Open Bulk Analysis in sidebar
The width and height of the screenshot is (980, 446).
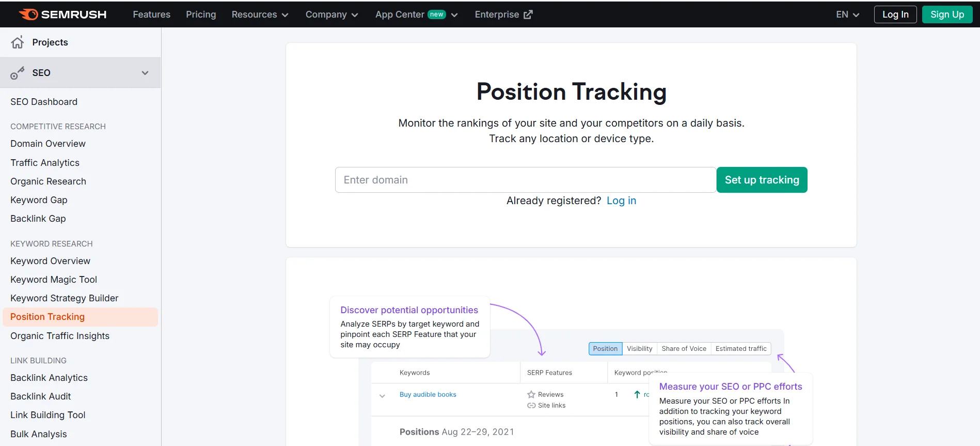pyautogui.click(x=39, y=434)
